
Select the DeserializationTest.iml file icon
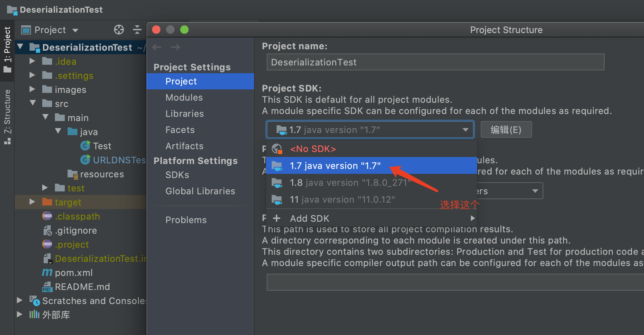click(48, 259)
